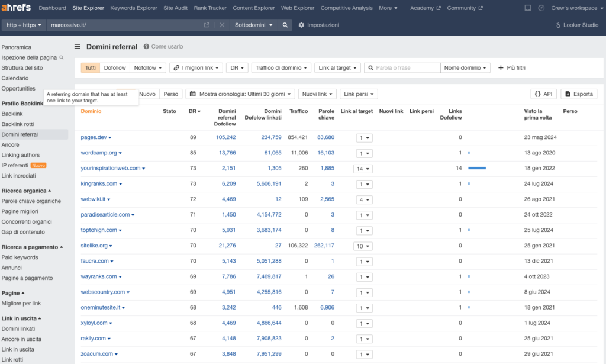Expand links dropdown for yourinspirationweb.com row
Screen dimensions: 606x364
tap(363, 169)
